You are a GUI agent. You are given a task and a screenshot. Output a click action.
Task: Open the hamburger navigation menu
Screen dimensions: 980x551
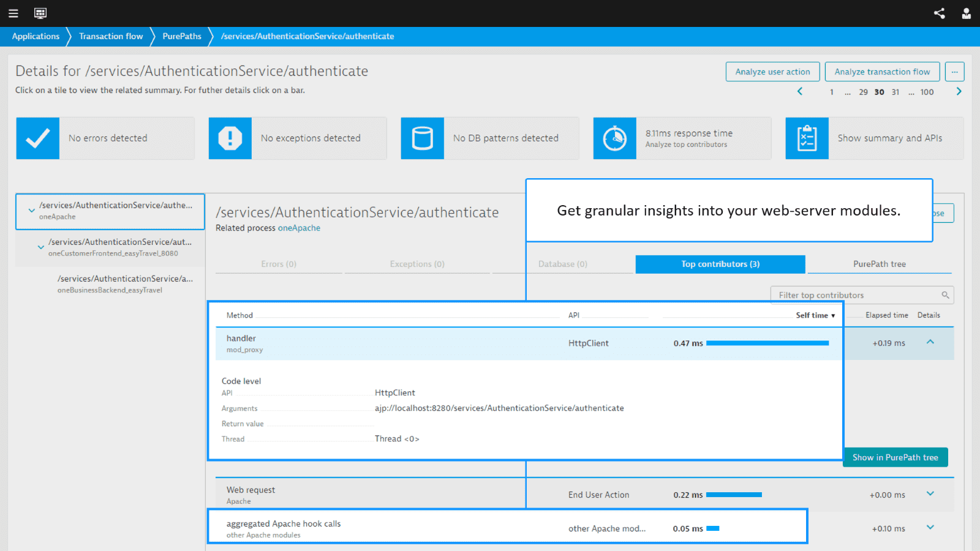click(13, 13)
